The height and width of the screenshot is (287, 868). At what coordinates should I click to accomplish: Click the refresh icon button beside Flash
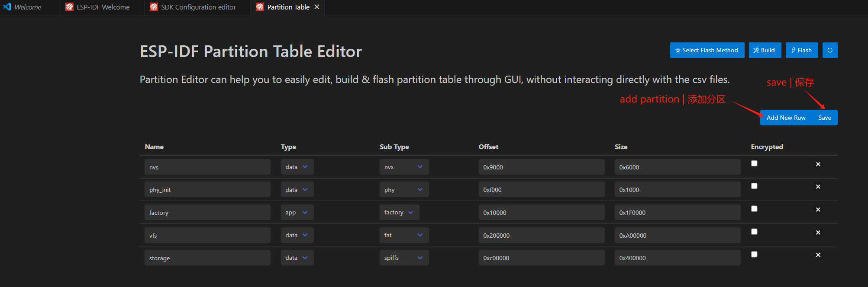[829, 50]
